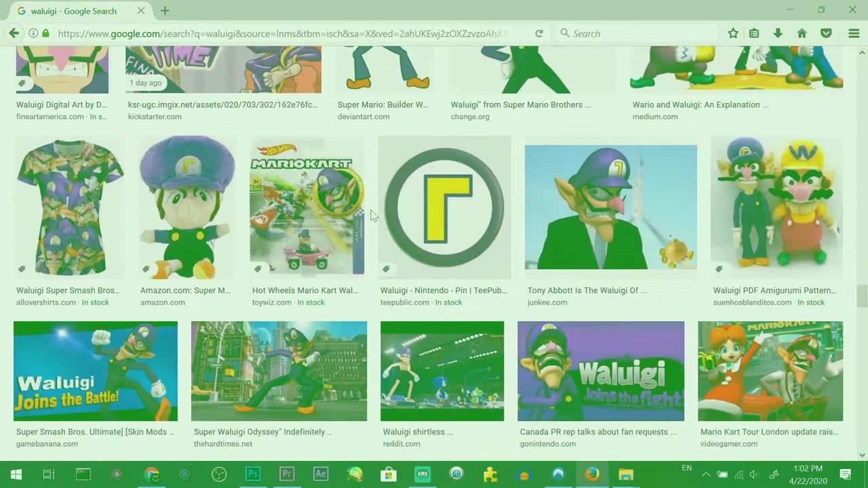Go to the Firefox home page icon
The image size is (868, 488).
tap(802, 33)
